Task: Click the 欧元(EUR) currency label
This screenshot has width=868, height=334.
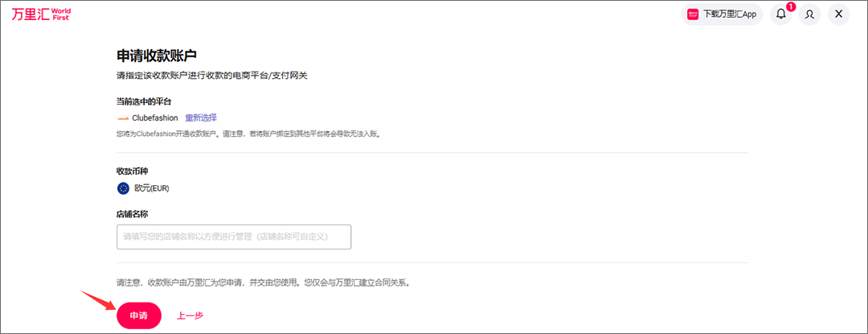Action: tap(152, 188)
